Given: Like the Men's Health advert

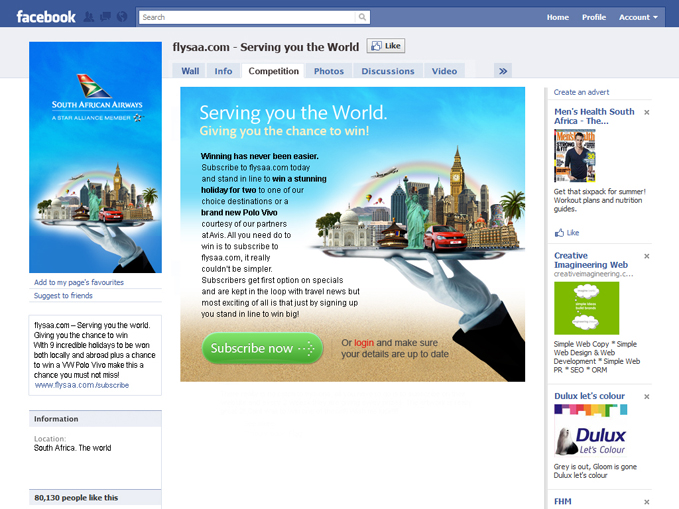Looking at the screenshot, I should click(567, 233).
